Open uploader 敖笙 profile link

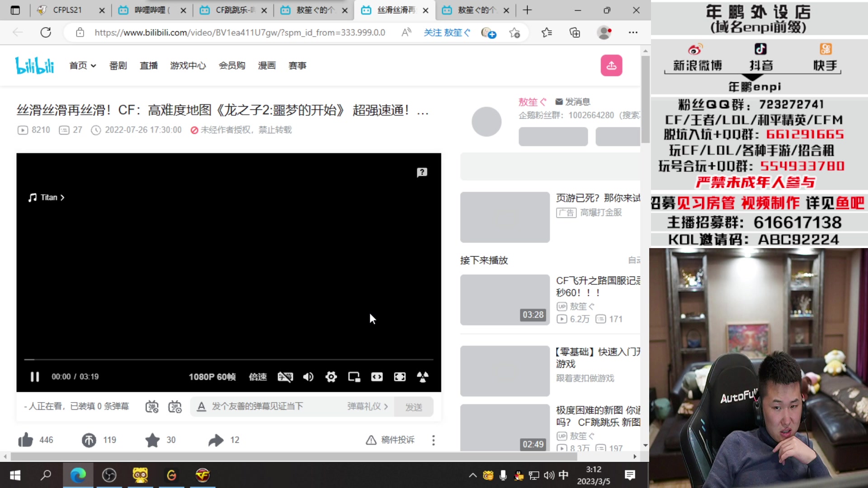pyautogui.click(x=532, y=102)
